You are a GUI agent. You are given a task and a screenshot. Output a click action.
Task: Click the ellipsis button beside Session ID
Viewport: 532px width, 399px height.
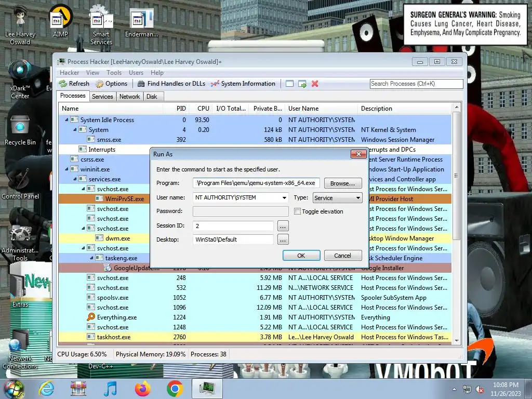283,226
